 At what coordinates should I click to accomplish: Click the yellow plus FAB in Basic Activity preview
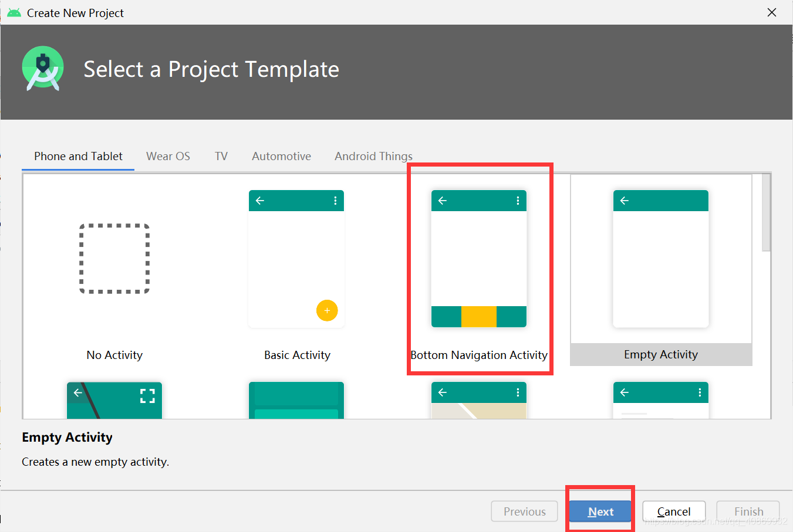(327, 310)
